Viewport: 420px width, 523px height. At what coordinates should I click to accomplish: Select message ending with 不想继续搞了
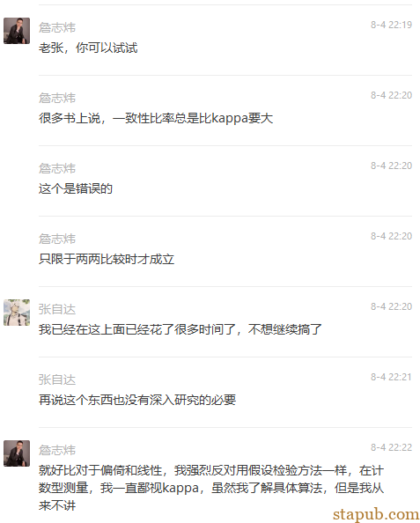181,330
